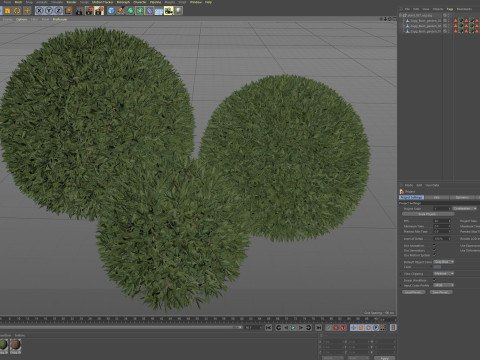Open the Window menu
480x360 pixels.
(196, 2)
